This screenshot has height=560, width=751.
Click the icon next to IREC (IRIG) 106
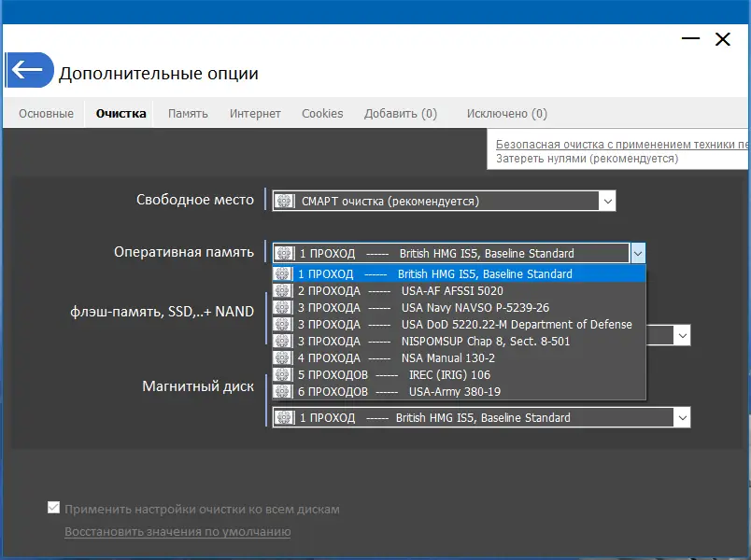(x=283, y=374)
